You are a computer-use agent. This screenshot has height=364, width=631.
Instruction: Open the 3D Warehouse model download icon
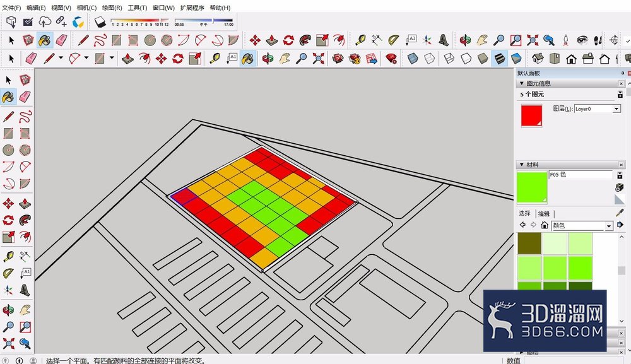(11, 22)
